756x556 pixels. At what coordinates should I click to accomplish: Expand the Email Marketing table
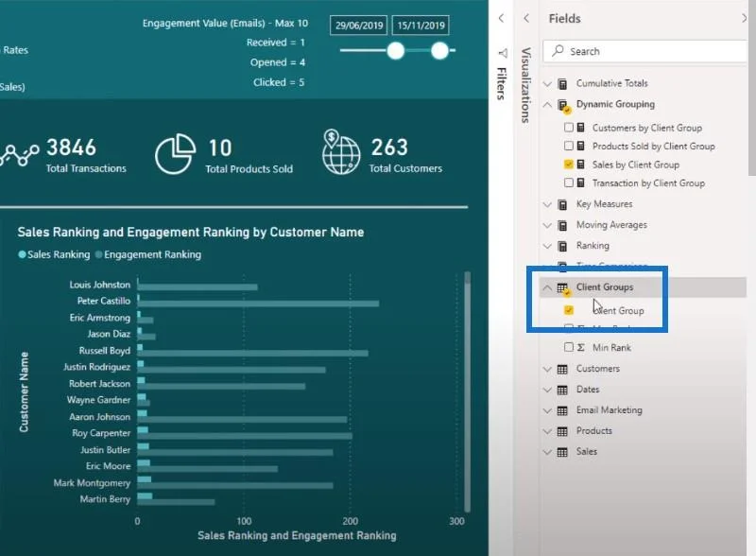click(x=547, y=410)
